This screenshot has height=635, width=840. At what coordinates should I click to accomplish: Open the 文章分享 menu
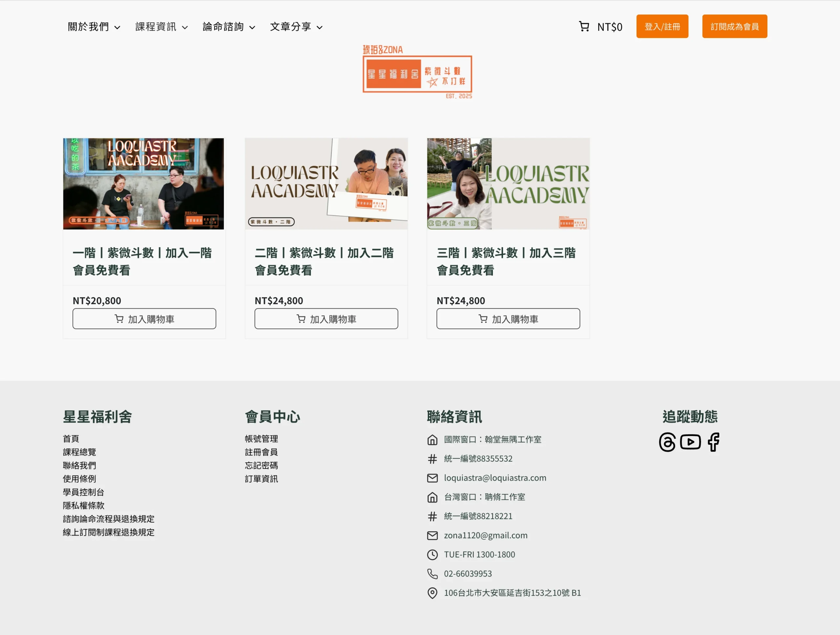(296, 27)
